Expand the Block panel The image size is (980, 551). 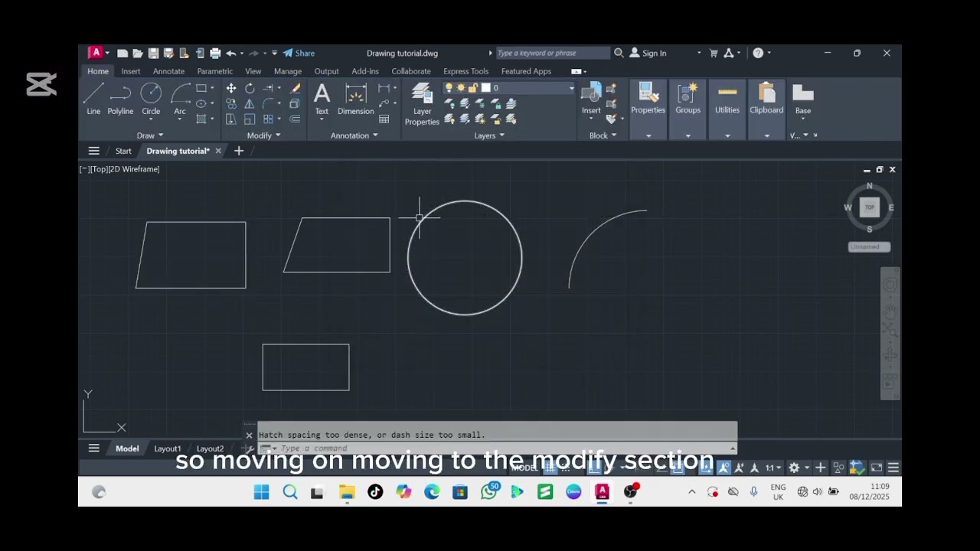pos(603,135)
